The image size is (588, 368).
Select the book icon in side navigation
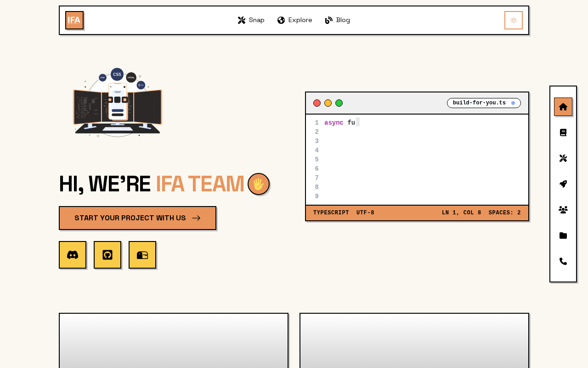click(x=563, y=132)
